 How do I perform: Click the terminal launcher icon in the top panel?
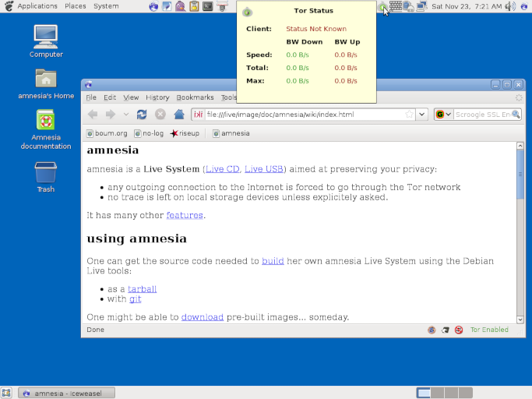[x=208, y=6]
